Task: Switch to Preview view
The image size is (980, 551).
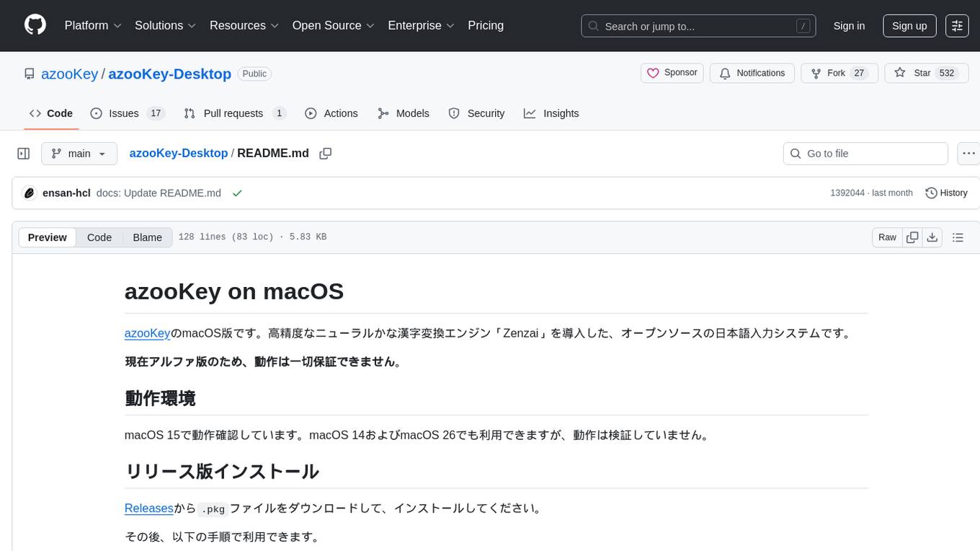Action: pyautogui.click(x=48, y=237)
